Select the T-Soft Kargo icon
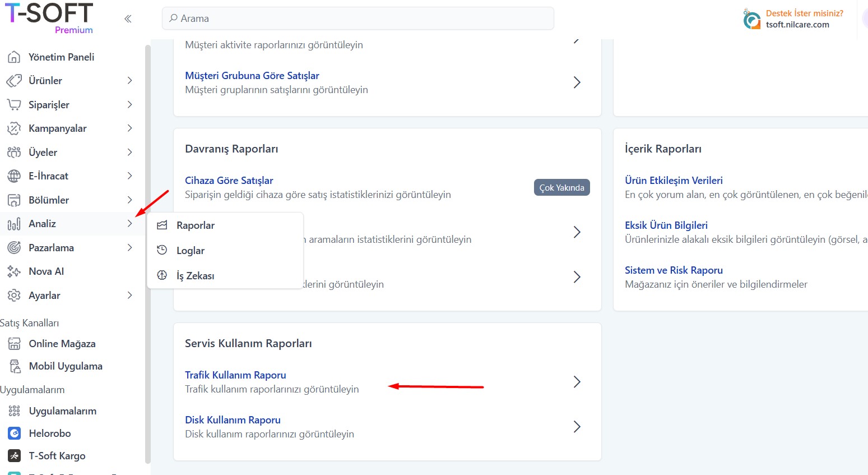The height and width of the screenshot is (475, 868). pyautogui.click(x=14, y=455)
